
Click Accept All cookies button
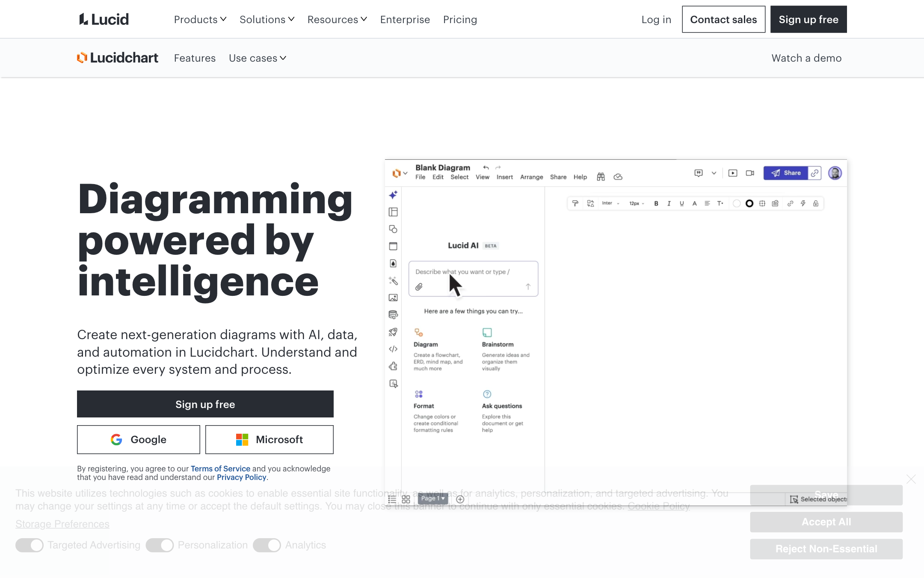[x=826, y=522]
